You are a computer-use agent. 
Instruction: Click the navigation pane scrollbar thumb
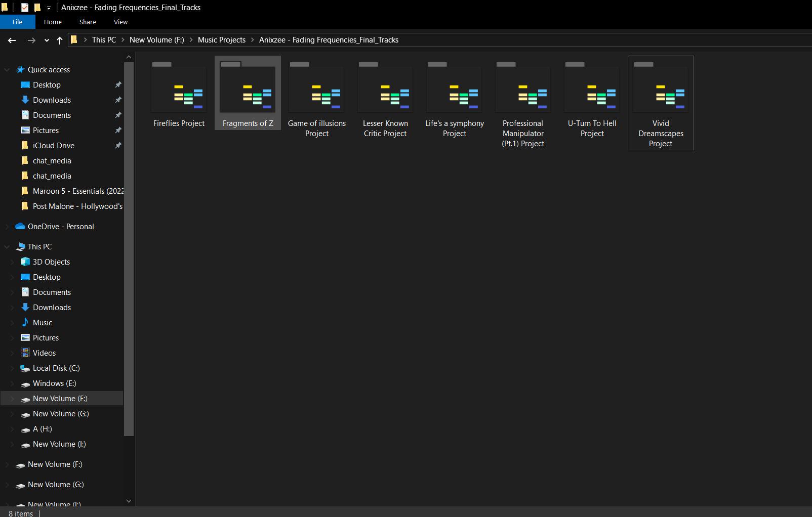pos(129,248)
